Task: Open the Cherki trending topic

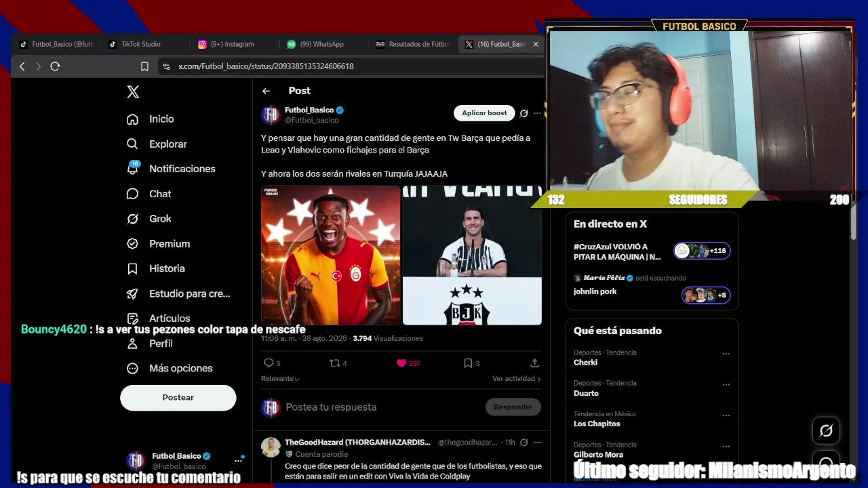Action: [586, 363]
